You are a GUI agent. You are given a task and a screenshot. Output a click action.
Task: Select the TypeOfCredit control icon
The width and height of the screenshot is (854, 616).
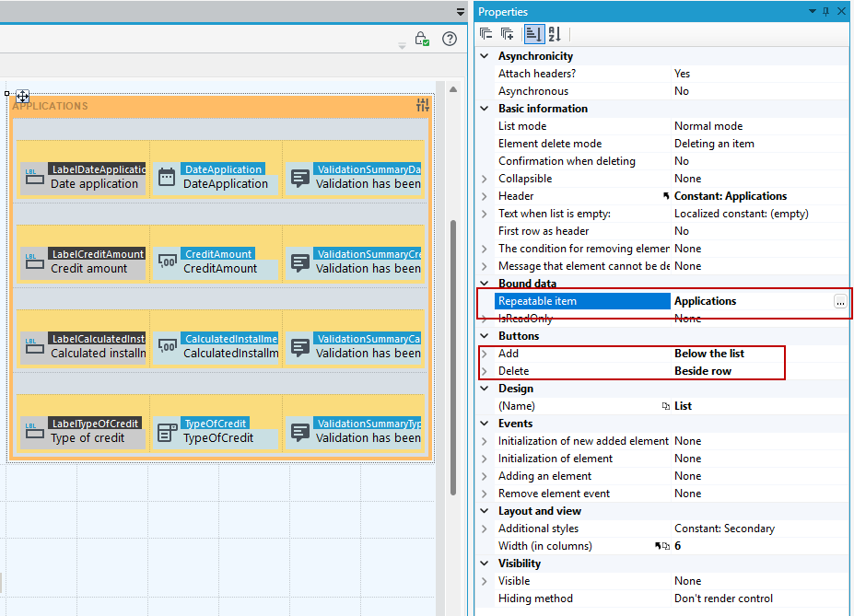point(167,432)
